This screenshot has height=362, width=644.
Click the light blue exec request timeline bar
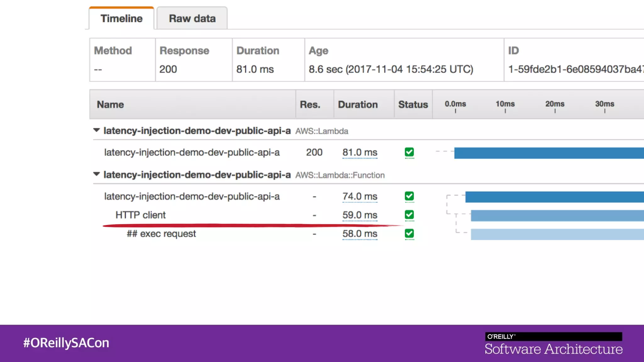coord(557,234)
